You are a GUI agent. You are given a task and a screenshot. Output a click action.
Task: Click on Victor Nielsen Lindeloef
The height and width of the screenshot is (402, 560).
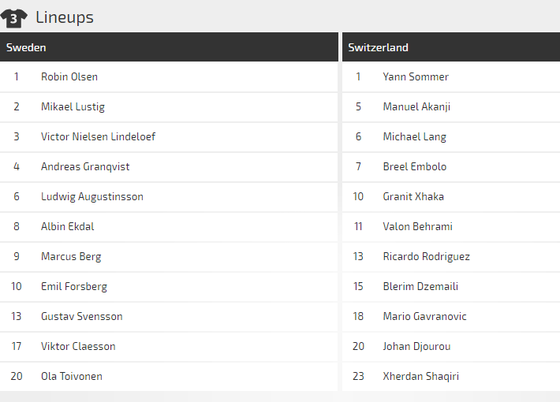98,137
